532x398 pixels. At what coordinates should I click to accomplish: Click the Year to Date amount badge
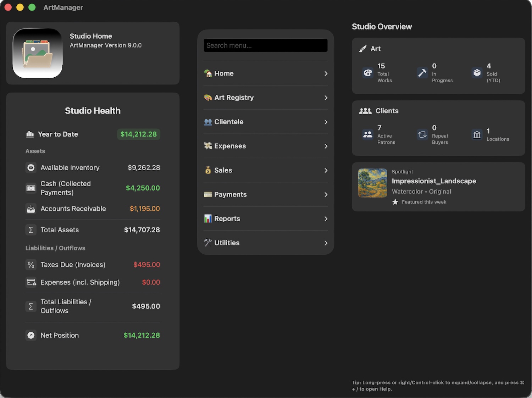pyautogui.click(x=138, y=134)
